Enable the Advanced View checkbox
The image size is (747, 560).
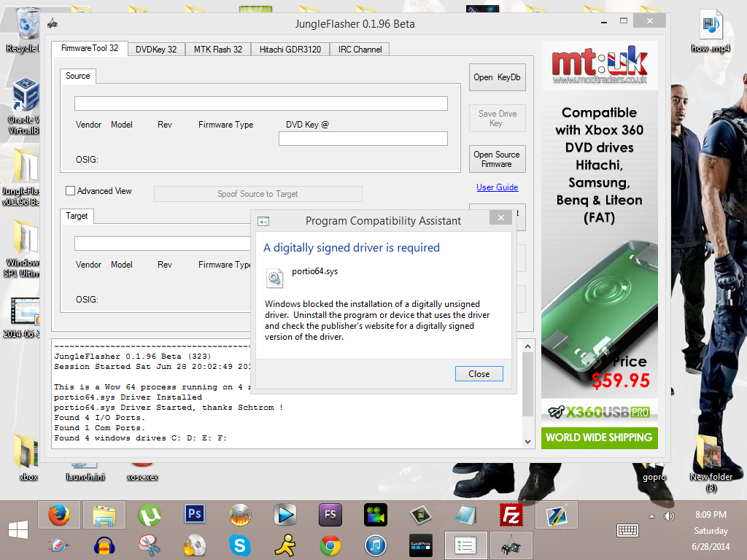point(71,190)
